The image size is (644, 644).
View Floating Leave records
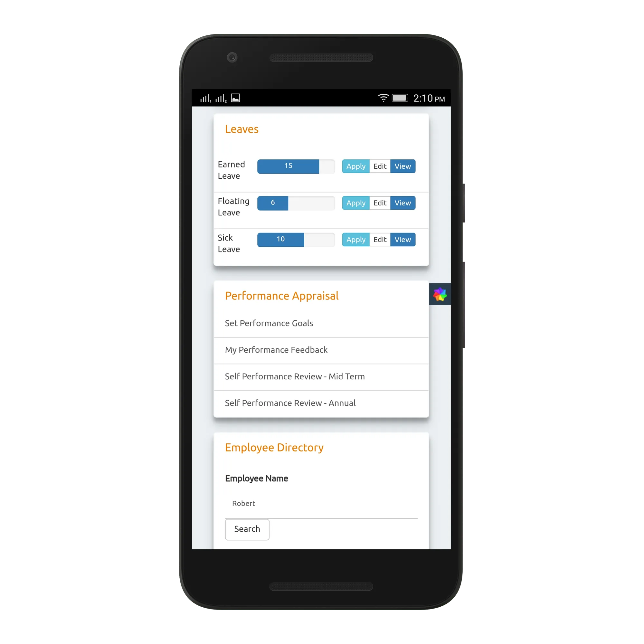[403, 203]
